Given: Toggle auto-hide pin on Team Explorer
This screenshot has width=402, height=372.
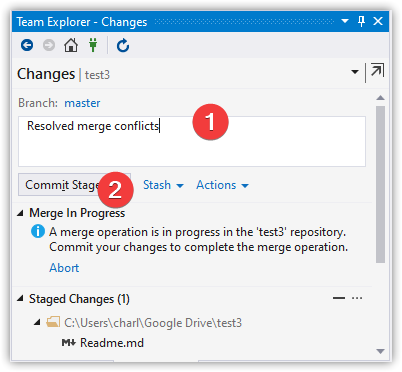Looking at the screenshot, I should click(x=361, y=22).
